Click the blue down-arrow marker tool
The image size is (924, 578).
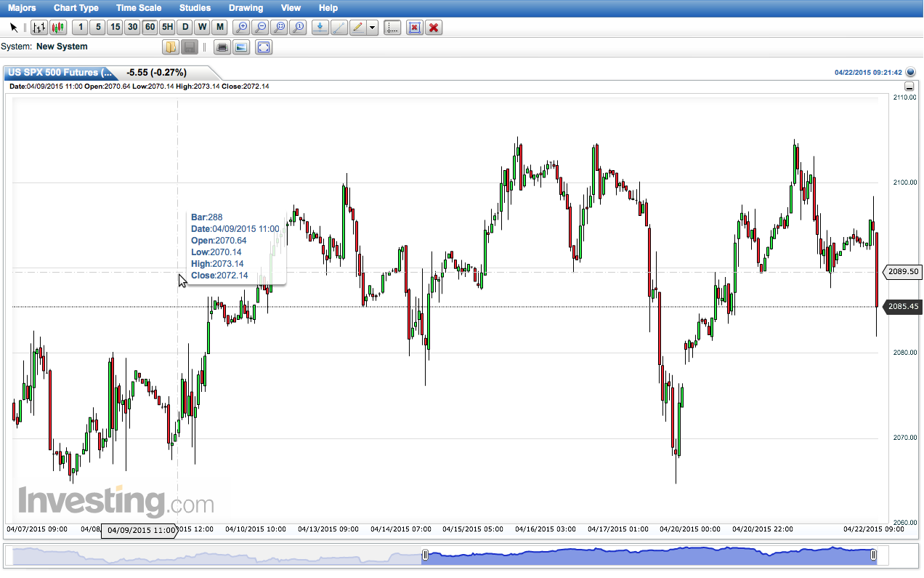[320, 28]
